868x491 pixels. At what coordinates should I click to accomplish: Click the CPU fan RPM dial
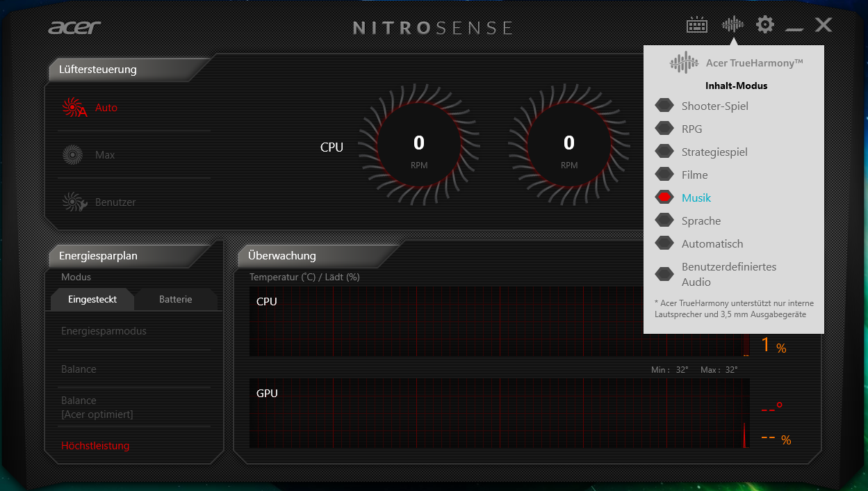pyautogui.click(x=418, y=145)
